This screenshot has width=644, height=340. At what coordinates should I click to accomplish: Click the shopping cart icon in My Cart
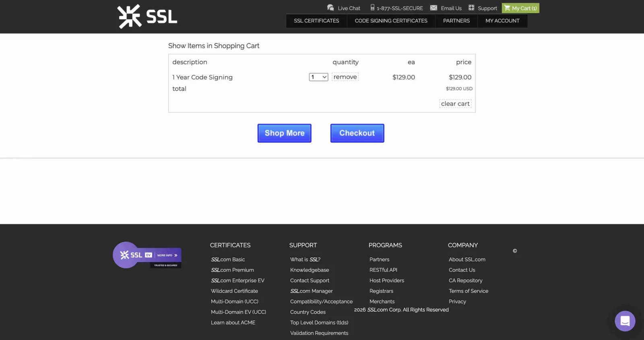pos(507,8)
